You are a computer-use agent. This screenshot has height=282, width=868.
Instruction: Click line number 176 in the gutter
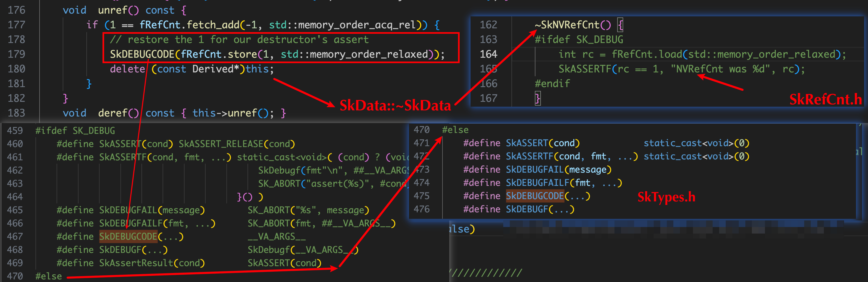pyautogui.click(x=17, y=10)
